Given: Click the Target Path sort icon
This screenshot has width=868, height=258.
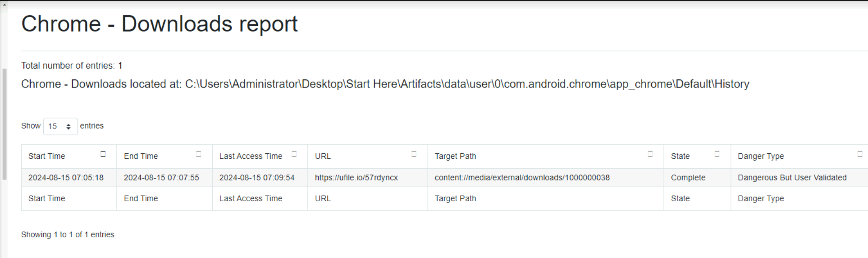Looking at the screenshot, I should pyautogui.click(x=650, y=154).
